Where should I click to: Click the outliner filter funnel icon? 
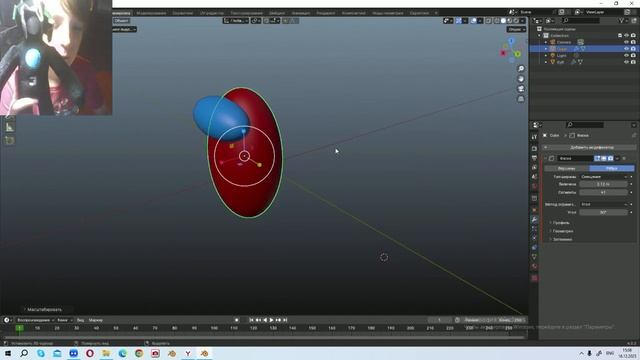(622, 20)
